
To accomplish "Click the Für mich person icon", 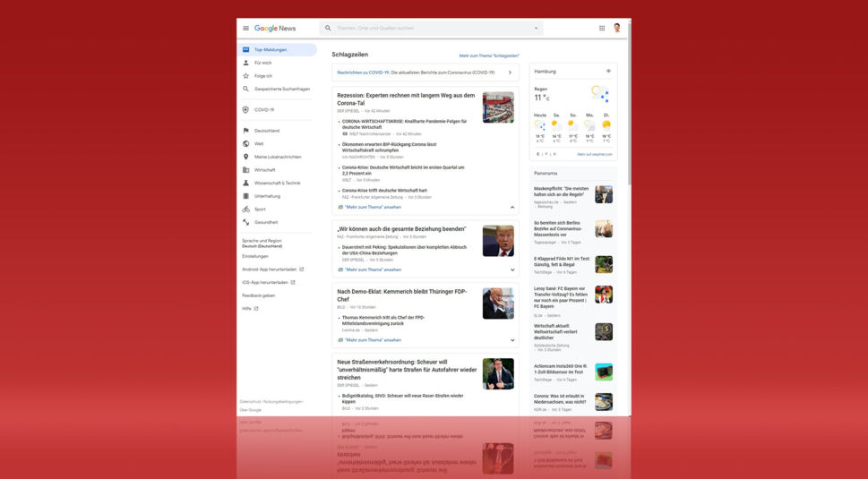I will [x=245, y=63].
